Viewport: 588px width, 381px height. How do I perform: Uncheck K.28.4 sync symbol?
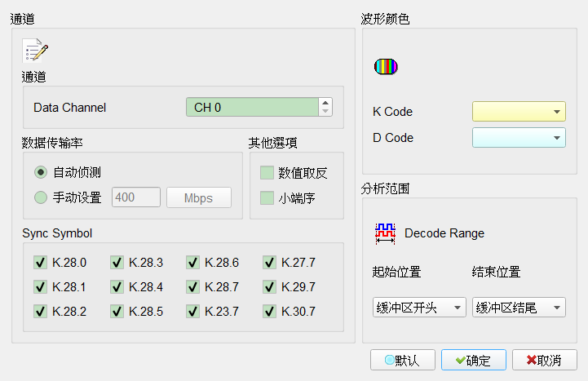117,287
